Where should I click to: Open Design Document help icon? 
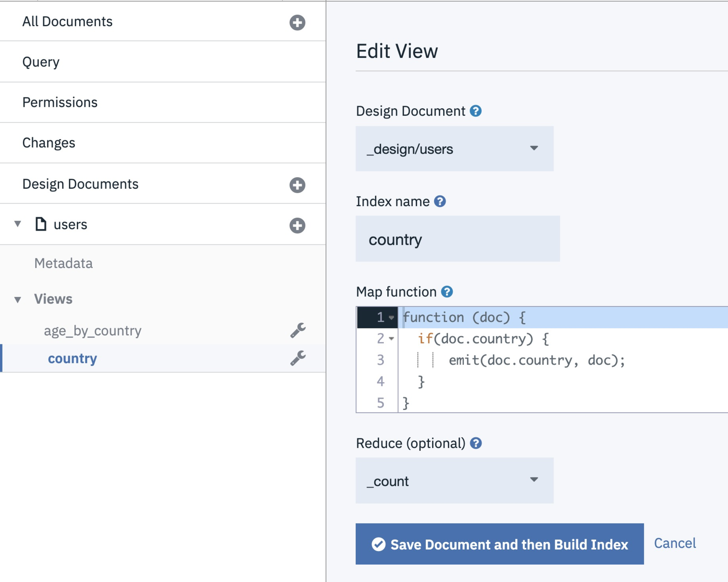(x=476, y=111)
